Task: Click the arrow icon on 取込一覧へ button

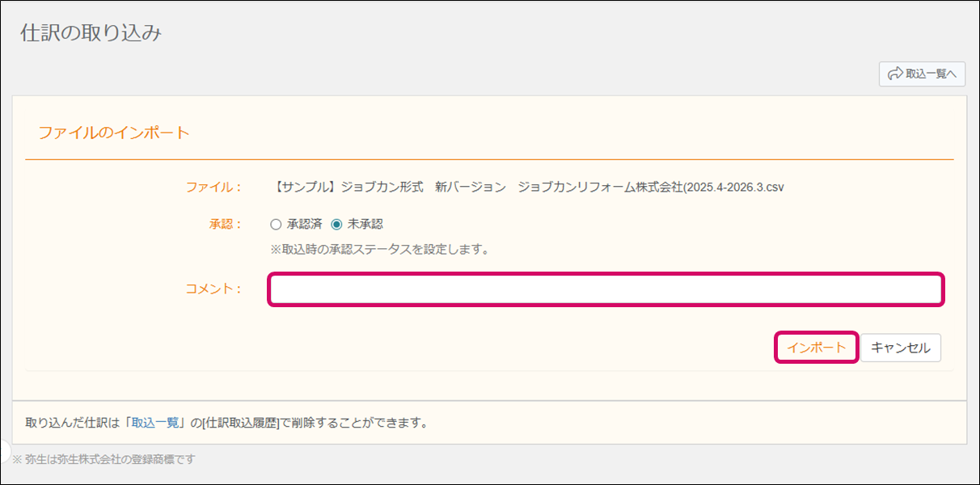Action: pyautogui.click(x=895, y=74)
